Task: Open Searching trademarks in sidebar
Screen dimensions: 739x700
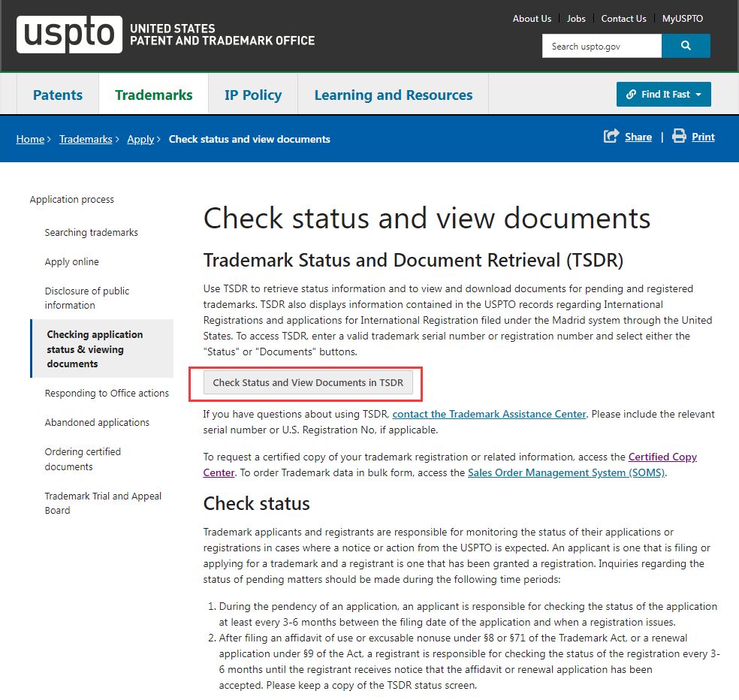Action: click(x=92, y=232)
